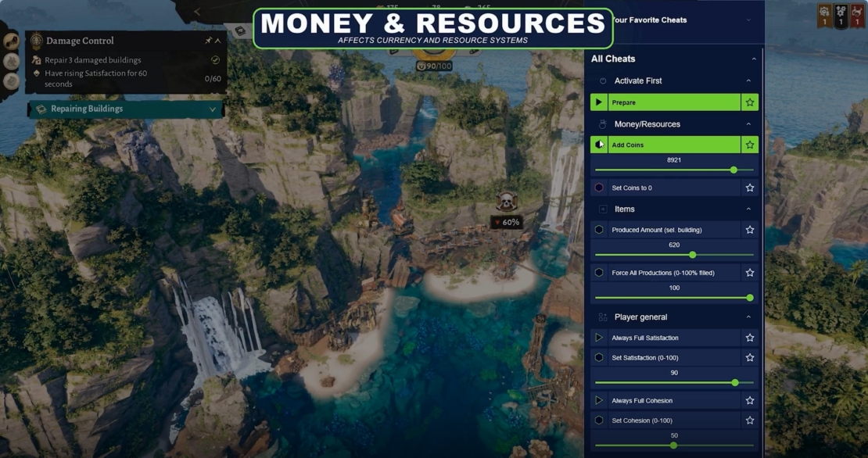The height and width of the screenshot is (458, 868).
Task: Click the Items plus-box icon
Action: (x=603, y=209)
